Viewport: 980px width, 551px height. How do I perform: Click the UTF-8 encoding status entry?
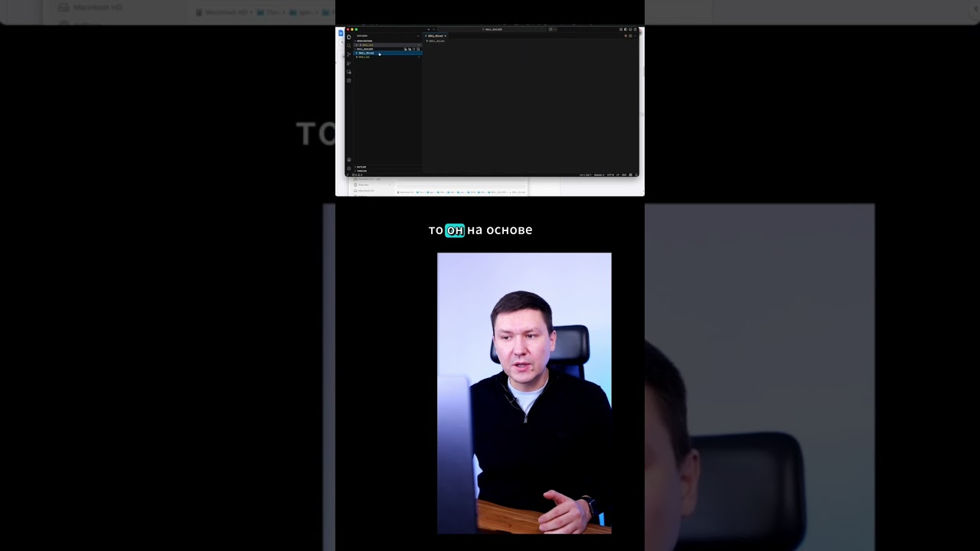[610, 174]
